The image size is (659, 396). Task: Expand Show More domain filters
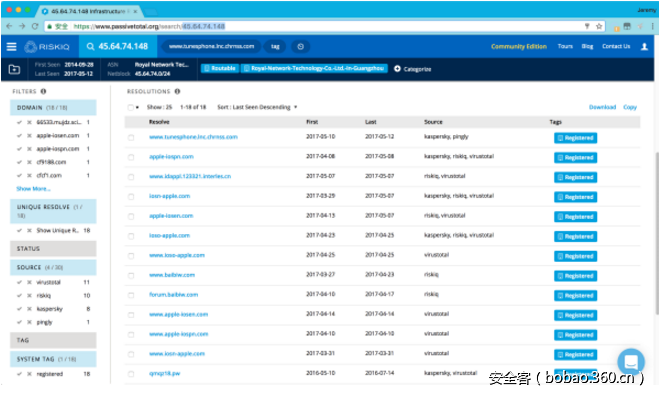click(33, 189)
